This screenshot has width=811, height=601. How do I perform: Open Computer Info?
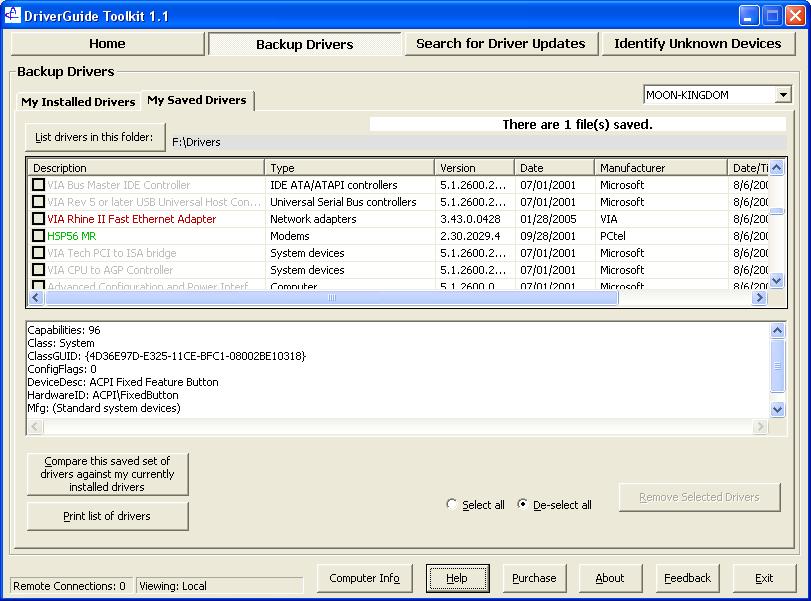tap(365, 578)
